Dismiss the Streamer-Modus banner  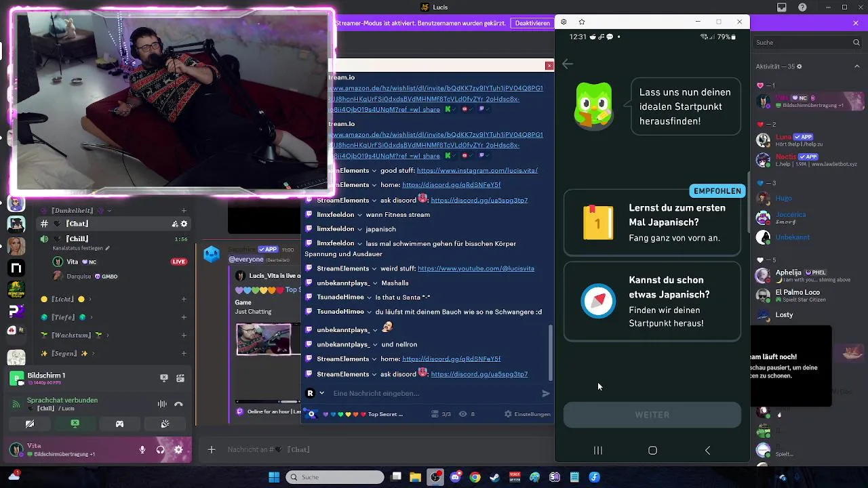pyautogui.click(x=856, y=23)
